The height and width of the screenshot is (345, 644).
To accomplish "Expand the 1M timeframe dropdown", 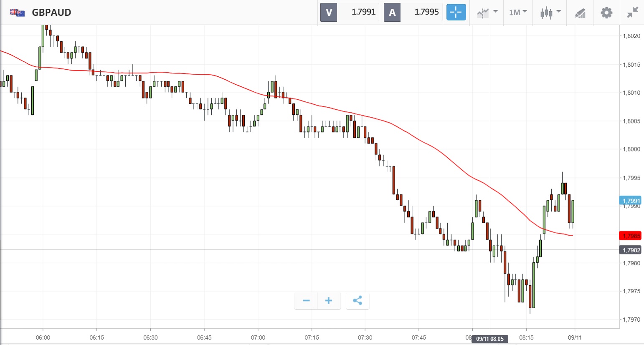I will click(x=518, y=13).
